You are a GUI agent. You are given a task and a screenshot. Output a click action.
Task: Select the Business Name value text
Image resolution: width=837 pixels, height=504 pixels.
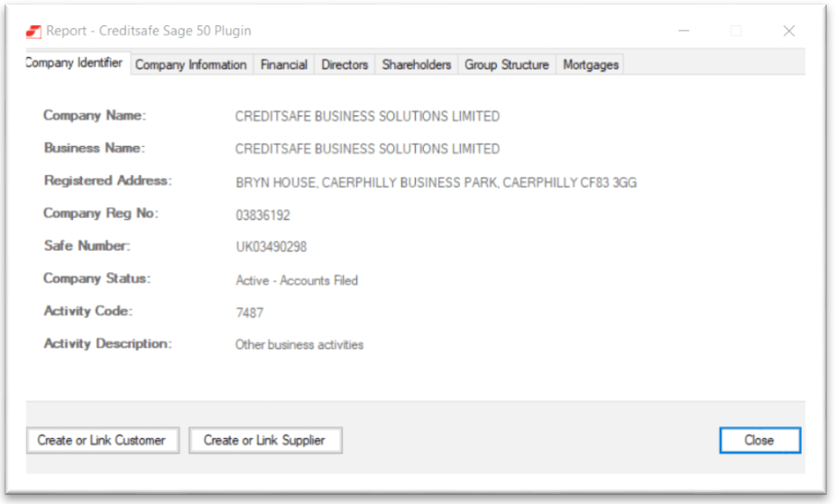pos(367,149)
